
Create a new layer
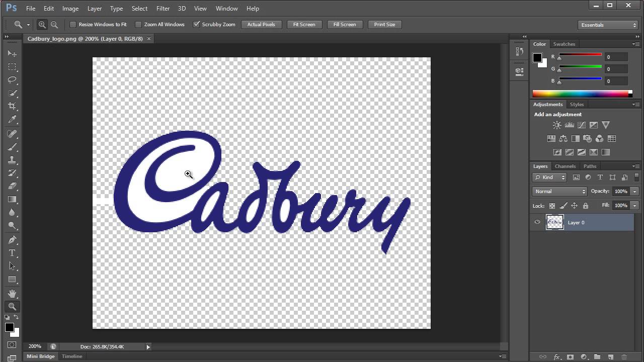coord(610,357)
